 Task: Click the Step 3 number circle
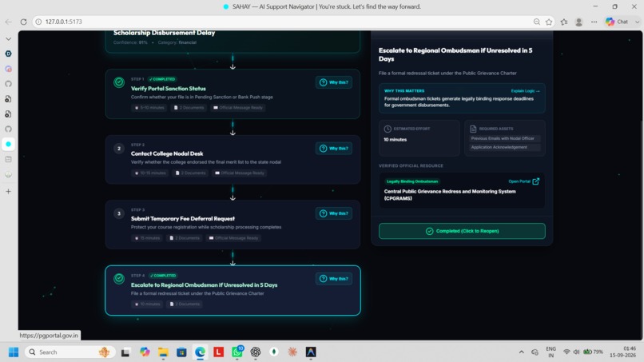119,213
